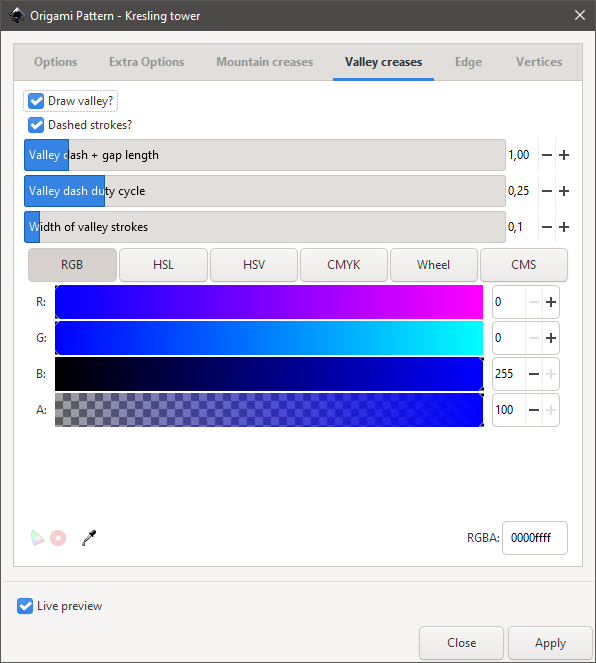Decrease Valley dash duty cycle with minus
Image resolution: width=596 pixels, height=663 pixels.
tap(547, 191)
